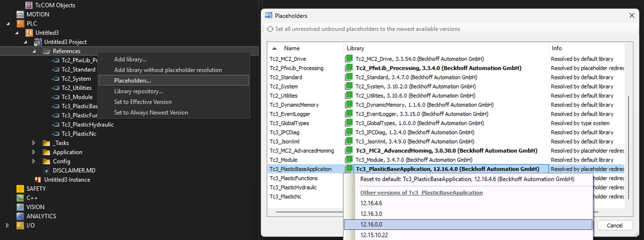Click the _Tasks folder icon

pos(46,143)
